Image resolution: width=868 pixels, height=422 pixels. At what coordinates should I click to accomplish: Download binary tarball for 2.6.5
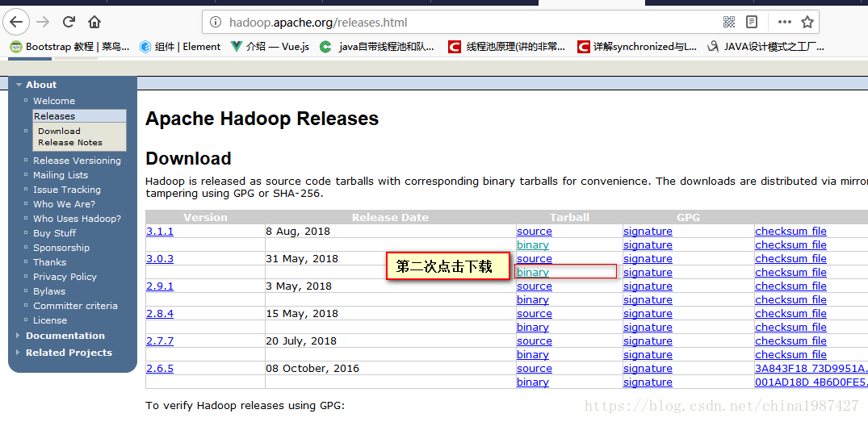tap(533, 382)
